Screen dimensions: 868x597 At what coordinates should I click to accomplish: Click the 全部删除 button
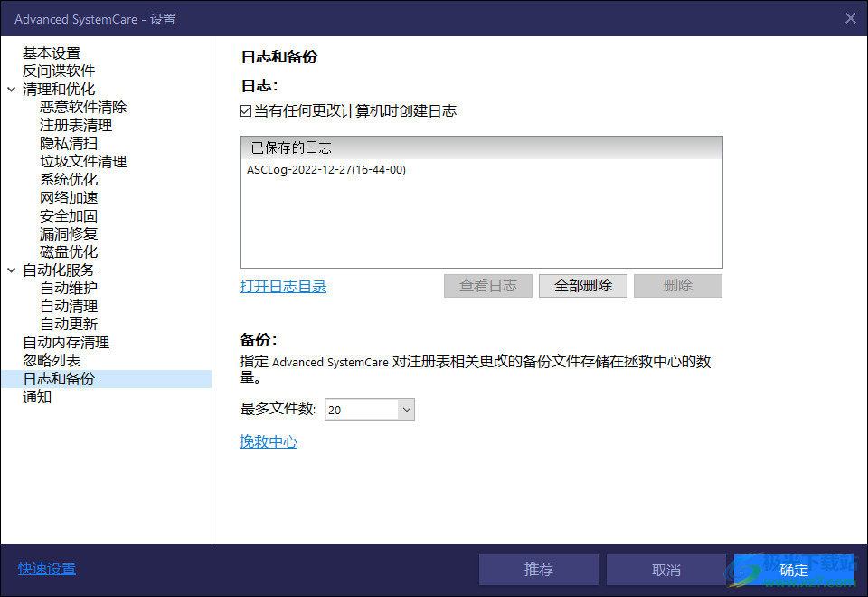(x=583, y=286)
